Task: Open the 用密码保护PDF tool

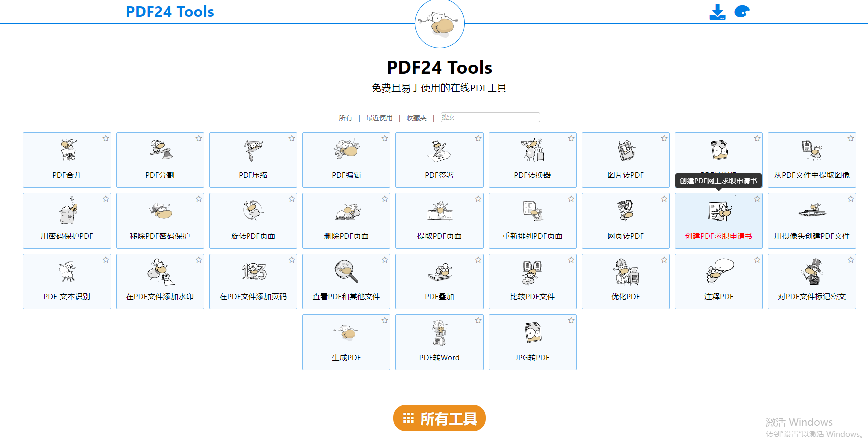Action: click(x=67, y=221)
